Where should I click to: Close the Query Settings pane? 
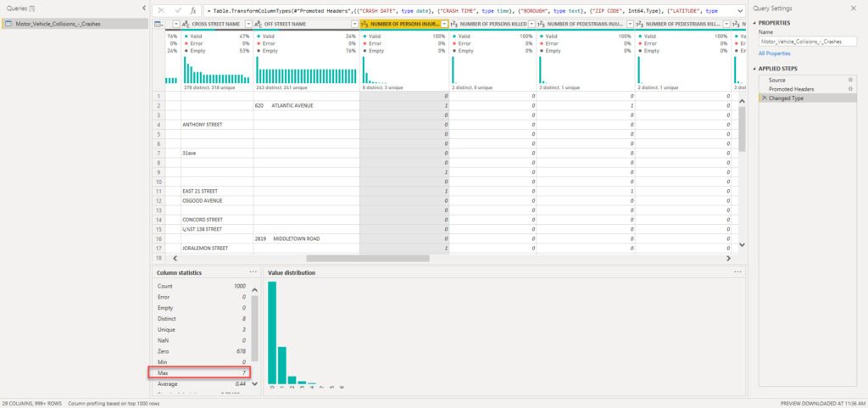coord(853,8)
